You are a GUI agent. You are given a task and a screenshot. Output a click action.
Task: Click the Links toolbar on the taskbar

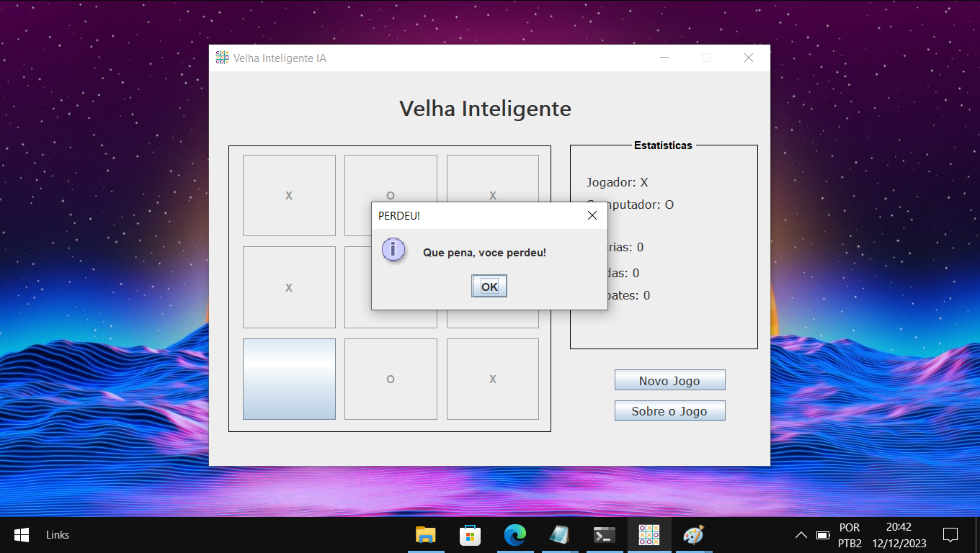[58, 535]
